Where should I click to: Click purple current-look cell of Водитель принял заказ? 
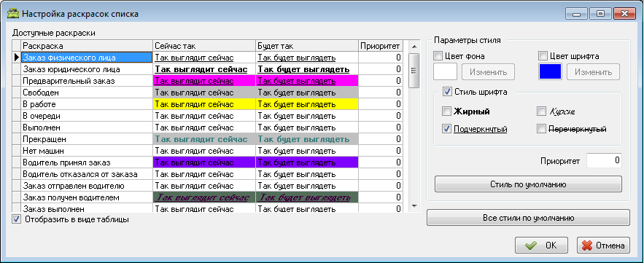(x=204, y=162)
